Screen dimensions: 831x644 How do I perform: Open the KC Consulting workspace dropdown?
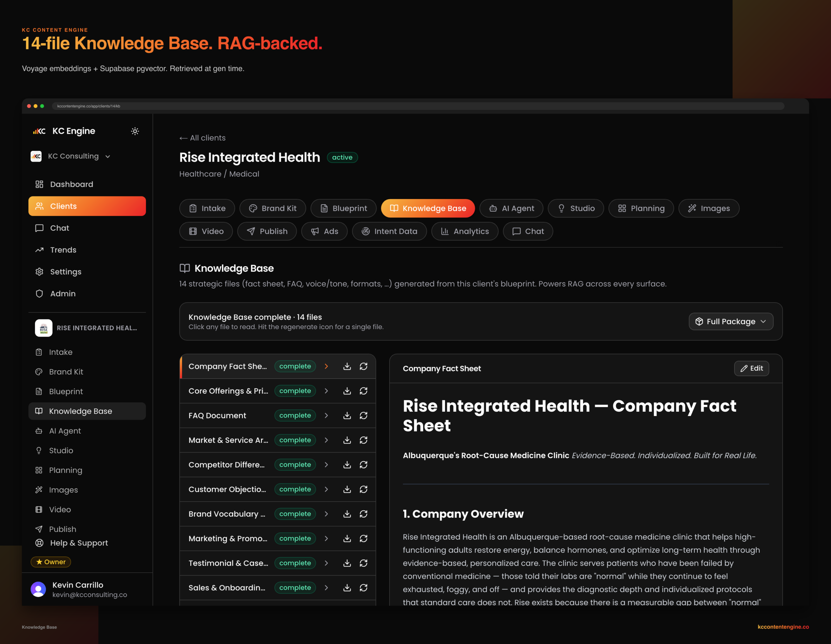click(71, 156)
